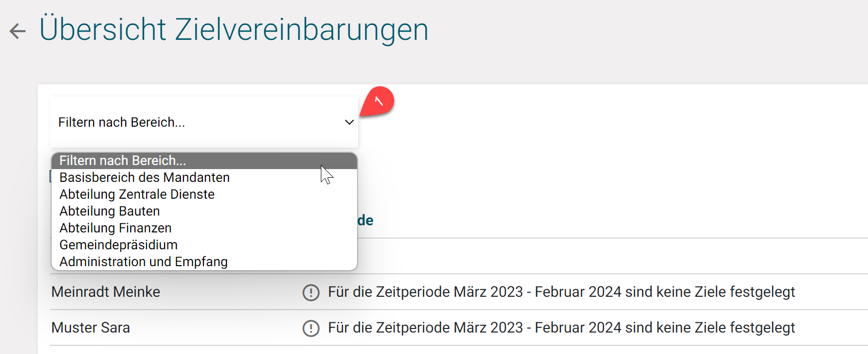Choose 'Basisbereich des Mandanten' from the list
This screenshot has width=868, height=354.
[x=145, y=177]
